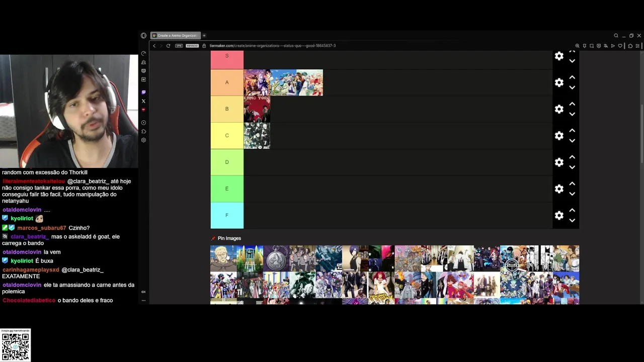Open settings gear for tier A row
The height and width of the screenshot is (362, 644).
[x=559, y=82]
